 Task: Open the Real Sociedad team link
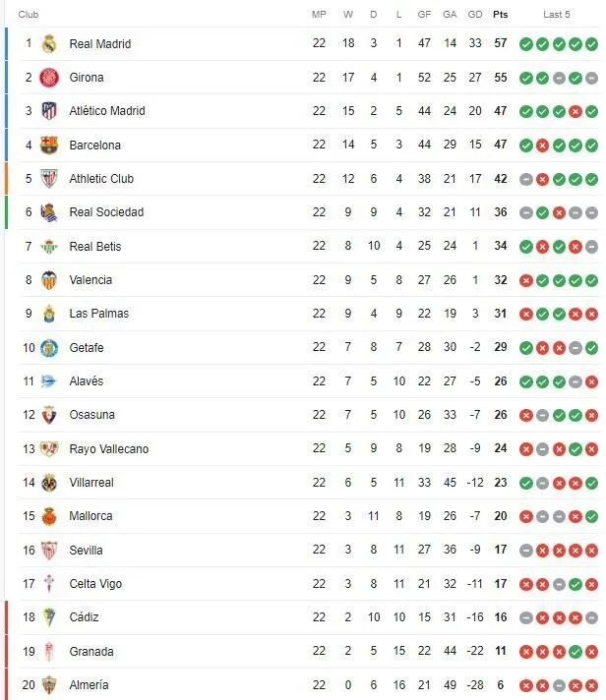[x=106, y=212]
